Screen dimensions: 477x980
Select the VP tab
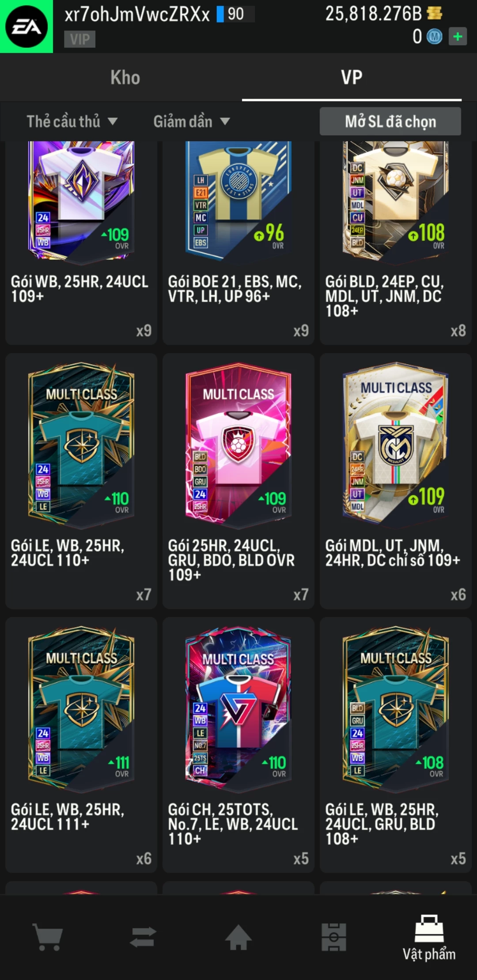352,78
